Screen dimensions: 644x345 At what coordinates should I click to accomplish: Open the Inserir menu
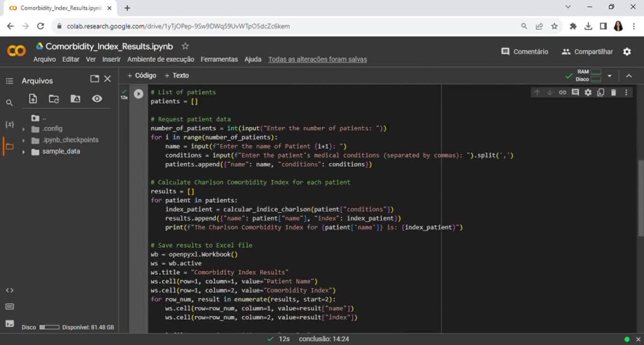point(111,59)
